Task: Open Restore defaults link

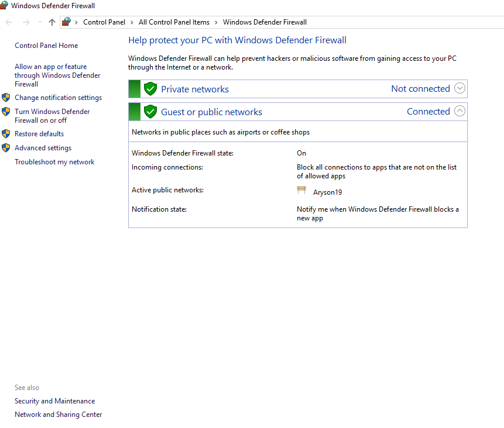Action: click(x=39, y=134)
